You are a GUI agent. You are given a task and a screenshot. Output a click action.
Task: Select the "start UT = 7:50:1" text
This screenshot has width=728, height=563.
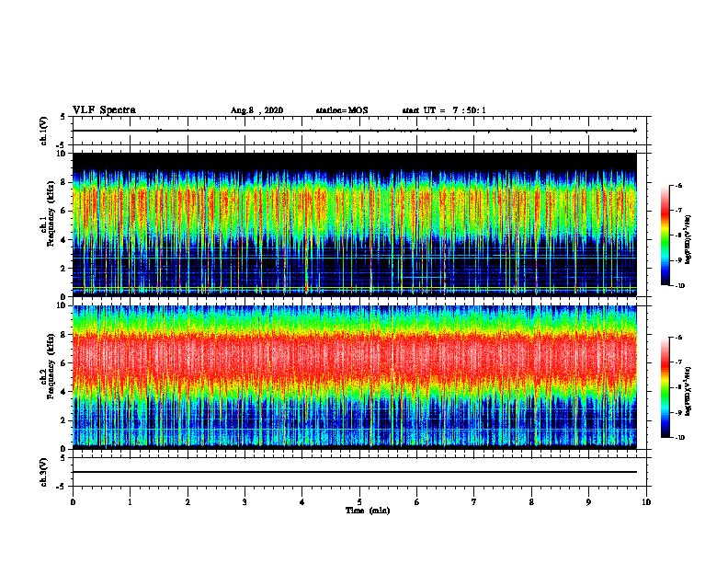coord(444,110)
